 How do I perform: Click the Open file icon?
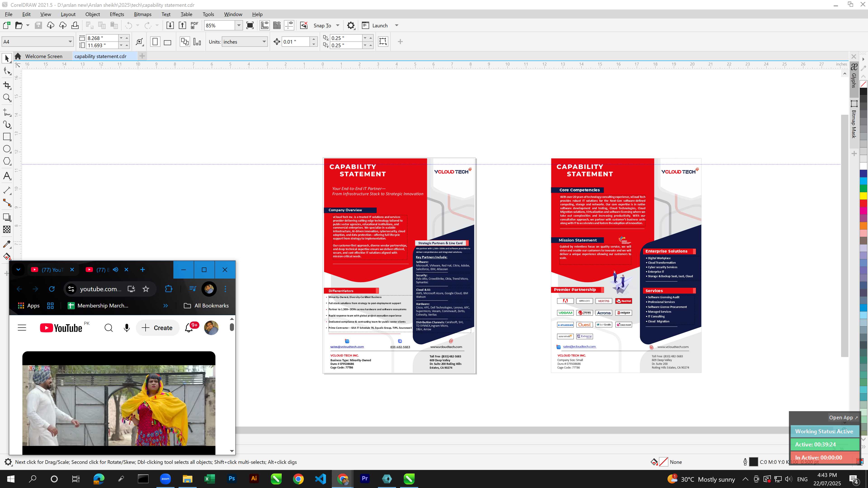tap(19, 25)
